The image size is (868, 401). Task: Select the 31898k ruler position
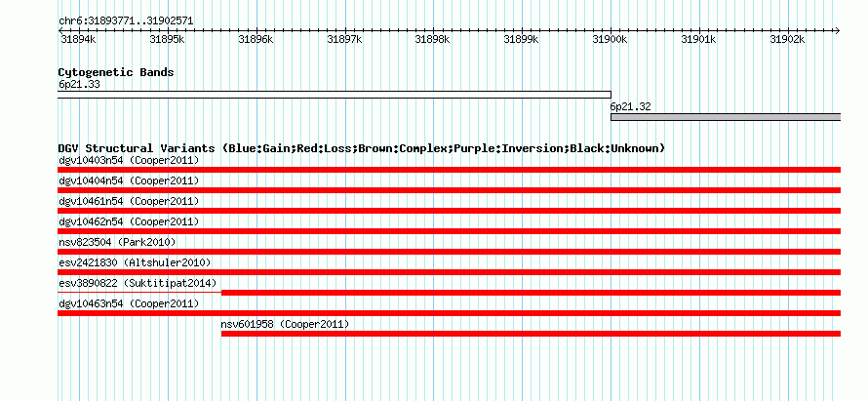pyautogui.click(x=432, y=39)
